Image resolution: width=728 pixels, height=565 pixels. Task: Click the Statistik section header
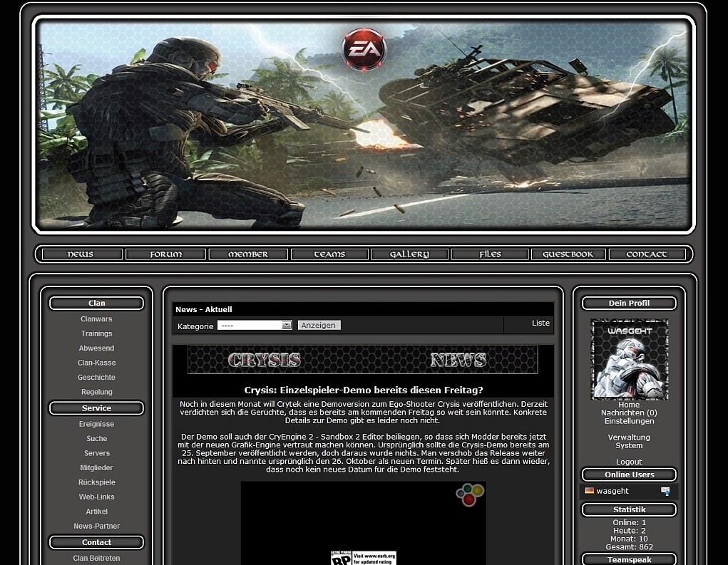(x=629, y=510)
